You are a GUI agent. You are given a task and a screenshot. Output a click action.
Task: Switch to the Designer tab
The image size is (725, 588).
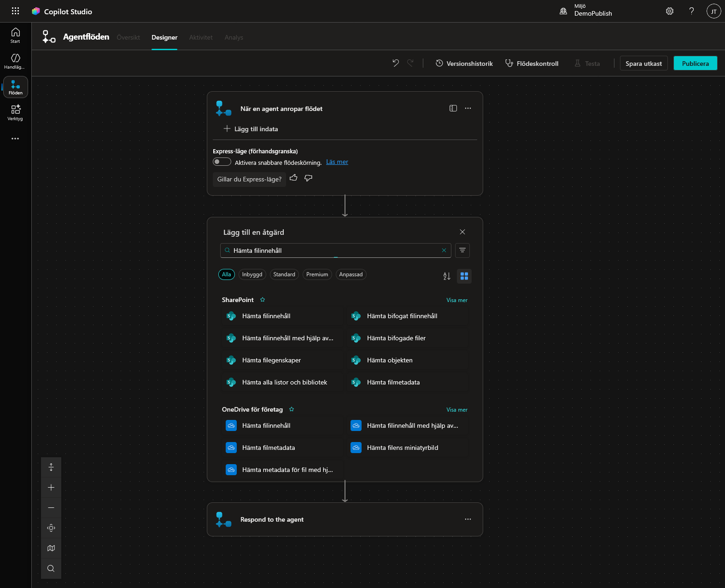pos(164,37)
